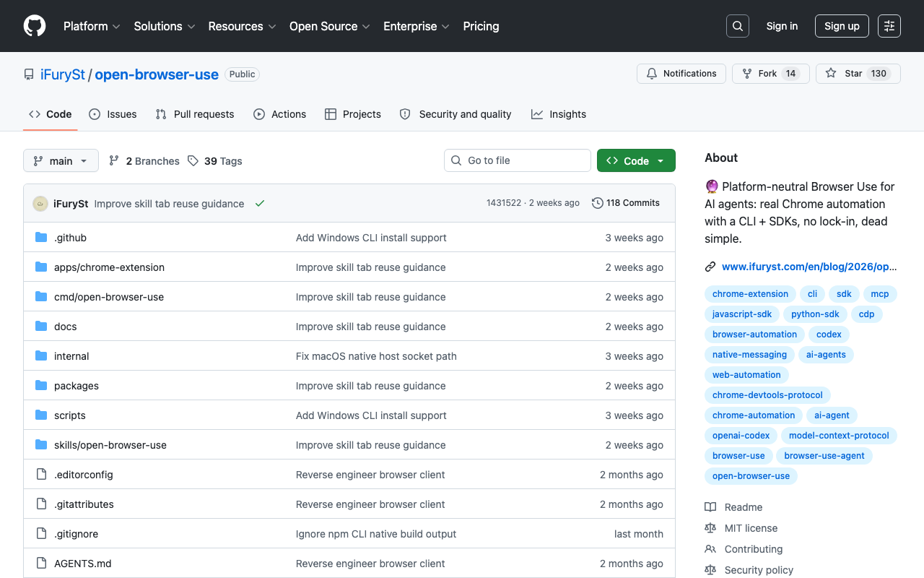
Task: Click the docs folder icon
Action: pyautogui.click(x=41, y=327)
